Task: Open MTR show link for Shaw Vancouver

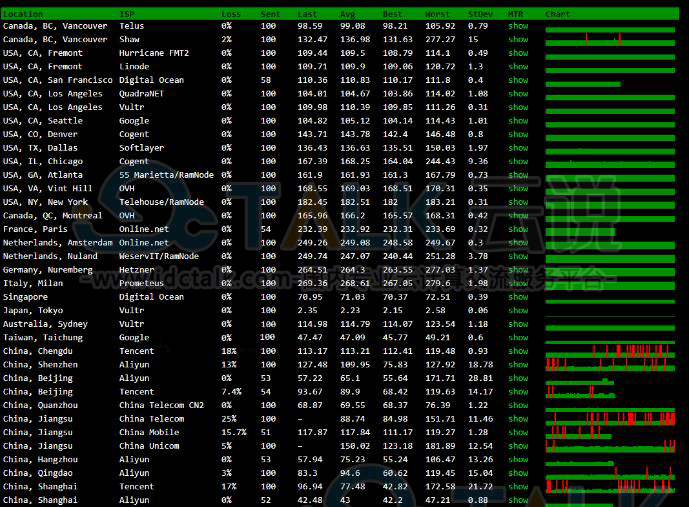Action: [x=518, y=40]
